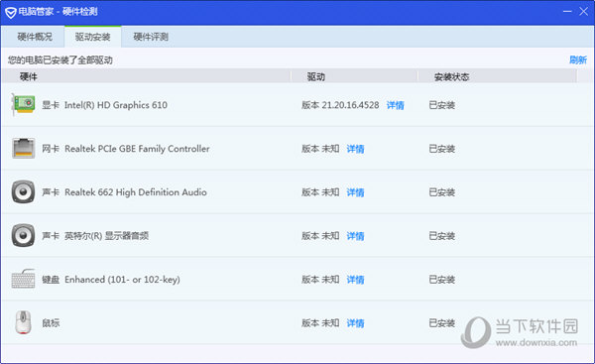Open 详情 for Realtek PCIe GBE network card
This screenshot has width=595, height=364.
[x=355, y=149]
